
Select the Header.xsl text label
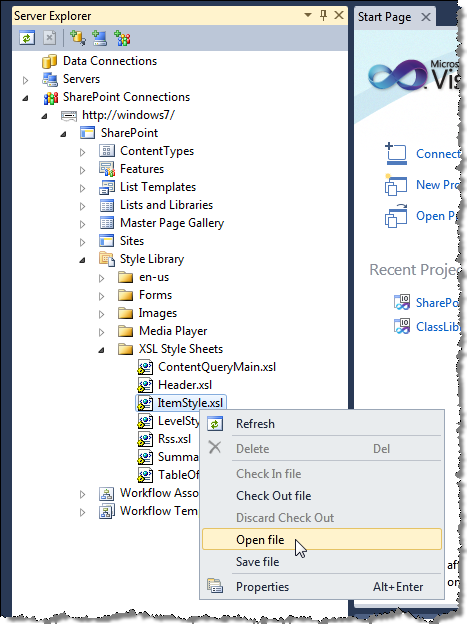185,385
